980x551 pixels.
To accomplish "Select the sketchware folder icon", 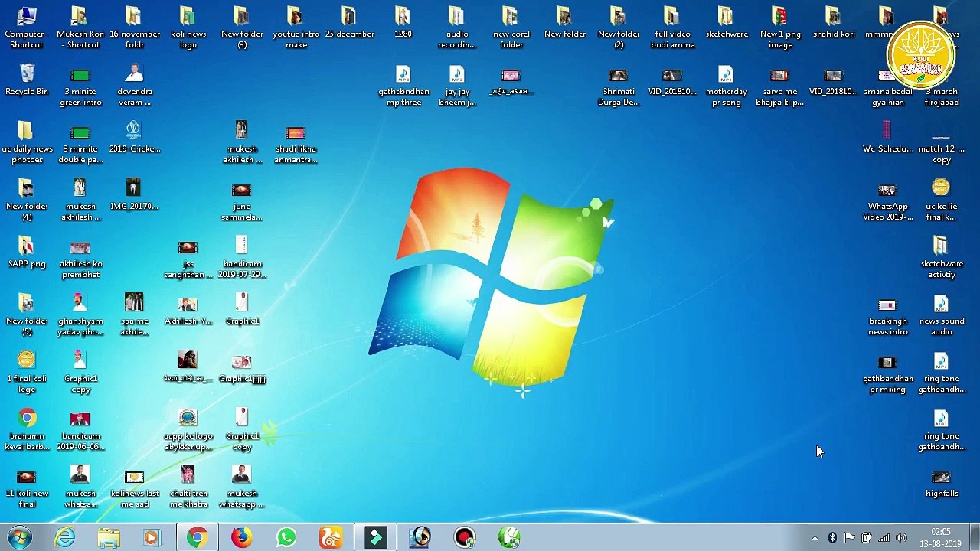I will pyautogui.click(x=727, y=23).
